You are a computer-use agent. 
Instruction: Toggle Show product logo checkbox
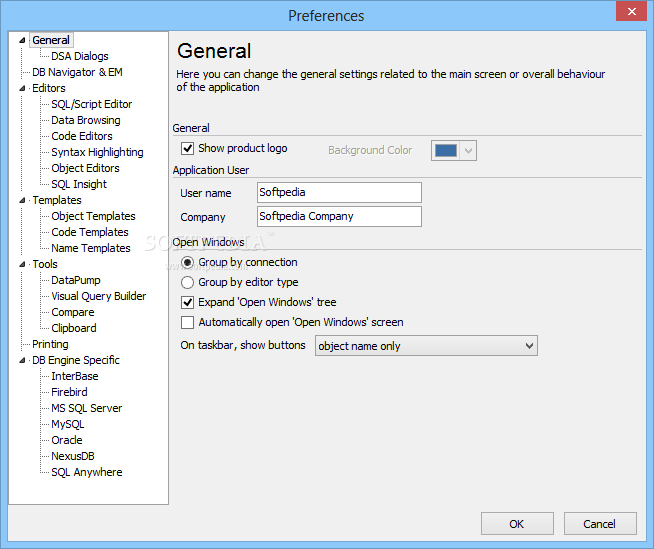[x=187, y=149]
